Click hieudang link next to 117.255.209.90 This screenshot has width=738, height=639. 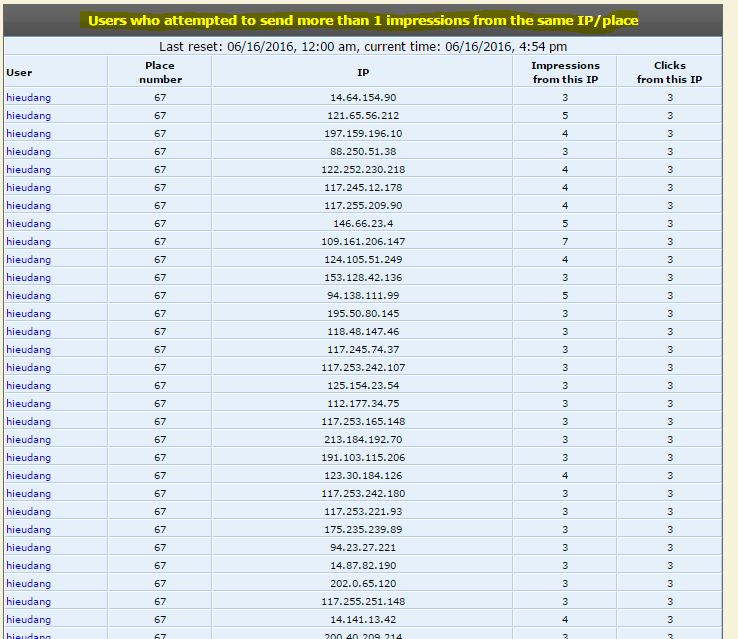coord(28,206)
